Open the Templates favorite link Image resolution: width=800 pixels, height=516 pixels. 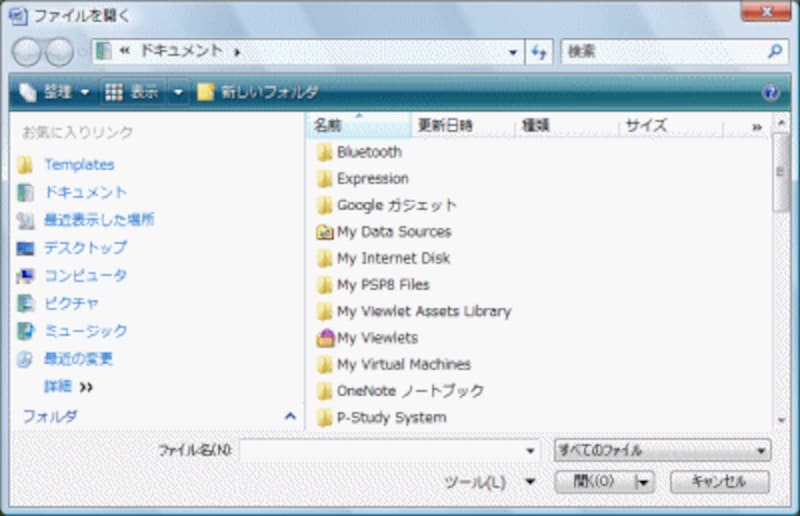(79, 165)
